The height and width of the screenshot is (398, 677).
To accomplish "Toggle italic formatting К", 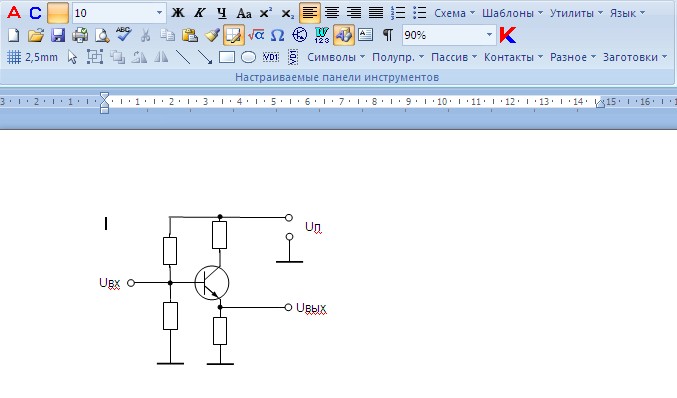I will click(199, 13).
